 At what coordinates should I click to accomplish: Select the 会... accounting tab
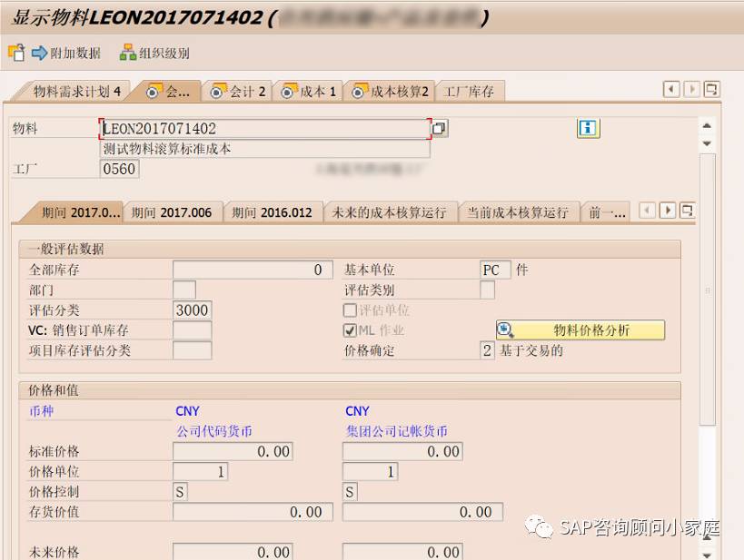(168, 91)
